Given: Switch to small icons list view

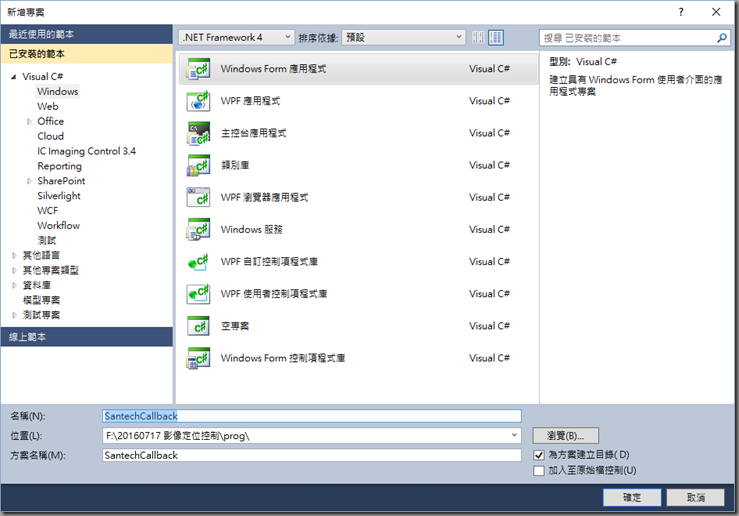Looking at the screenshot, I should 478,37.
